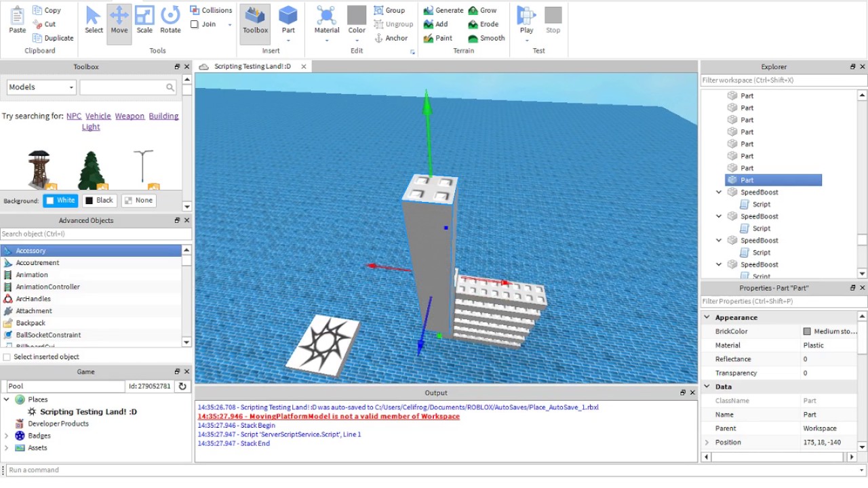The image size is (868, 488).
Task: Collapse the Data properties section
Action: pyautogui.click(x=707, y=386)
